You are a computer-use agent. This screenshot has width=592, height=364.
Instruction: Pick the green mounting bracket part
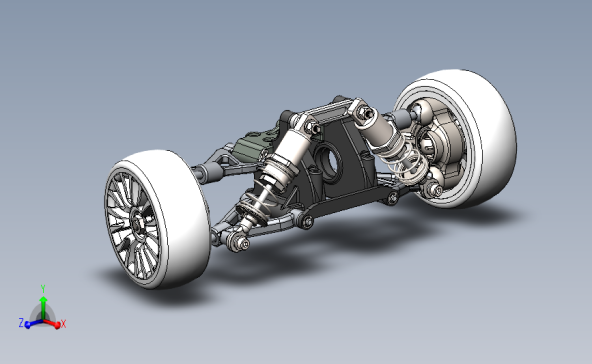coord(254,146)
